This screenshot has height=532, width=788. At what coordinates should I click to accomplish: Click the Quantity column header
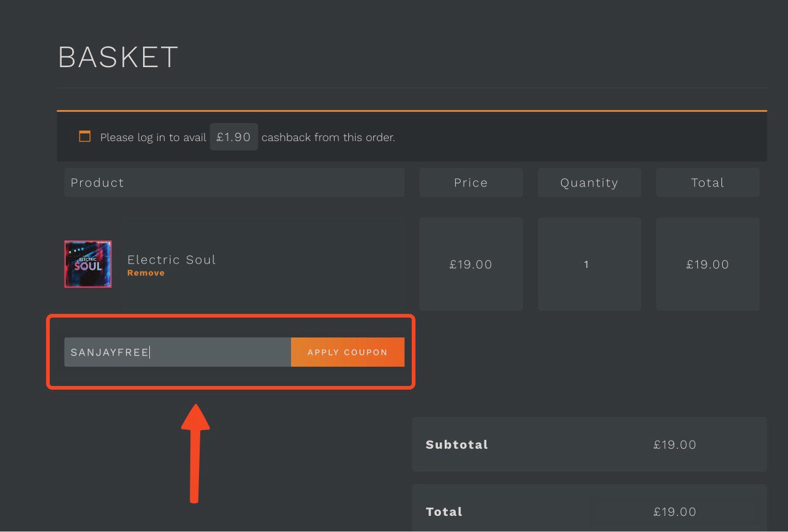(589, 183)
